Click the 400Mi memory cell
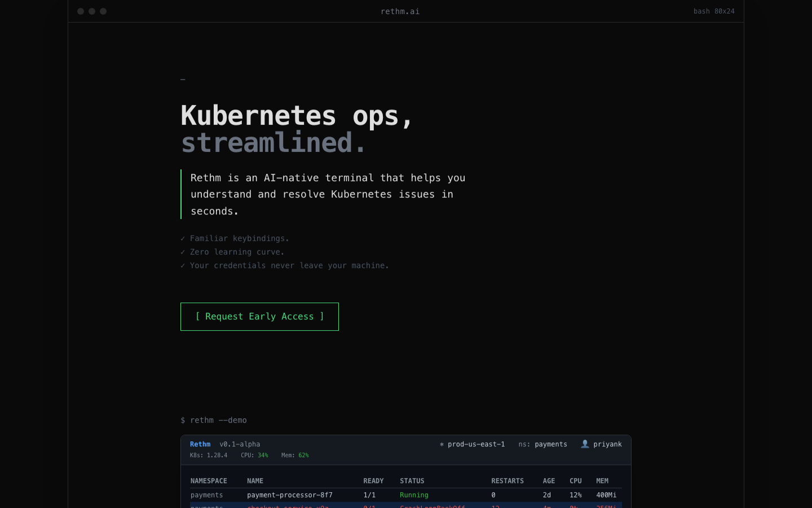 click(606, 495)
